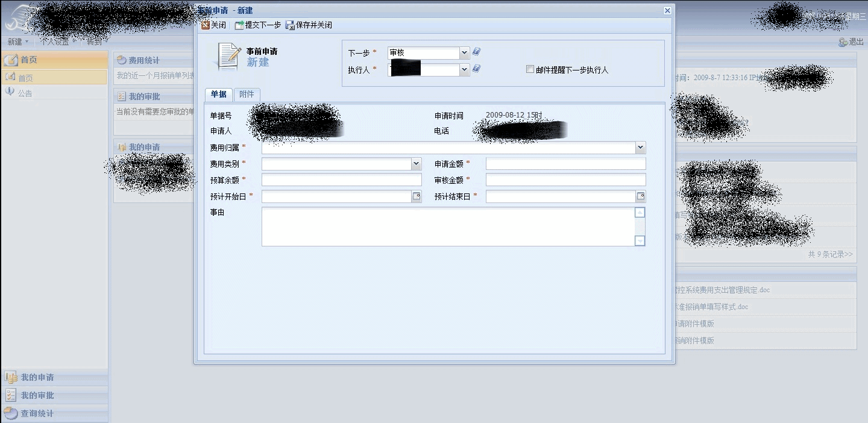Click 保存并关闭 in the dialog toolbar
Viewport: 868px width, 423px height.
(309, 25)
